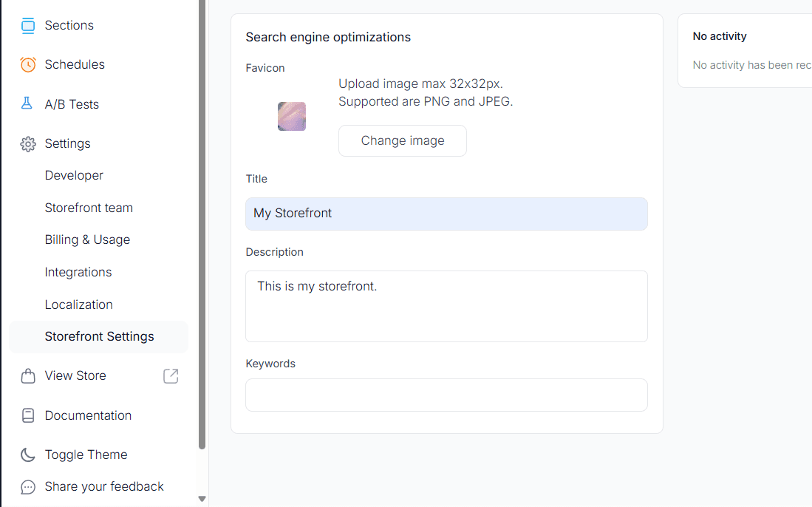
Task: Click the Settings gear icon
Action: point(28,143)
